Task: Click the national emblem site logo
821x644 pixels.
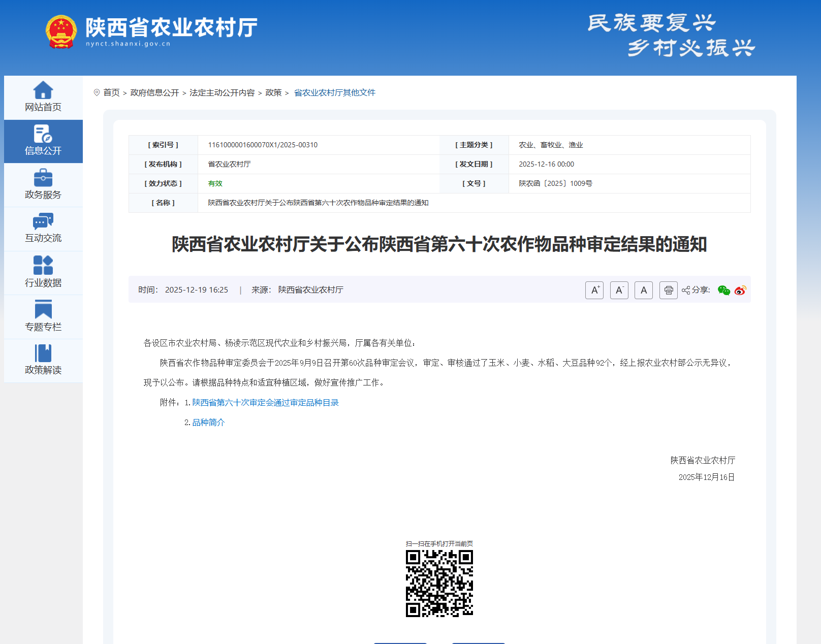Action: 61,31
